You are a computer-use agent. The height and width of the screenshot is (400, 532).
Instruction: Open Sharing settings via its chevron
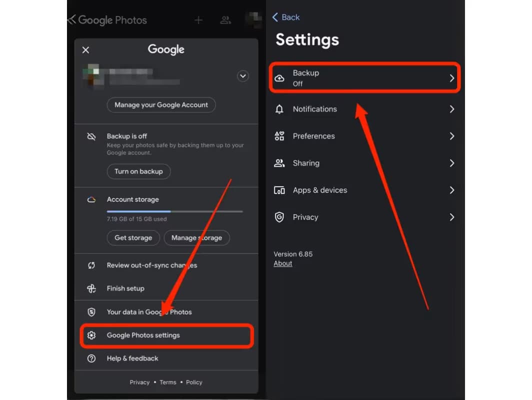point(451,163)
